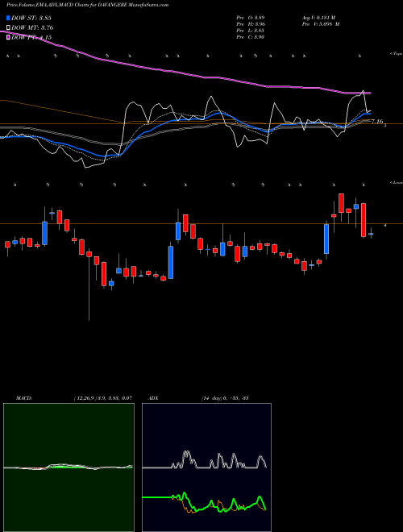Open the dark blue ADX indicator chart panel
Screen dimensions: 403x532
[x=206, y=468]
